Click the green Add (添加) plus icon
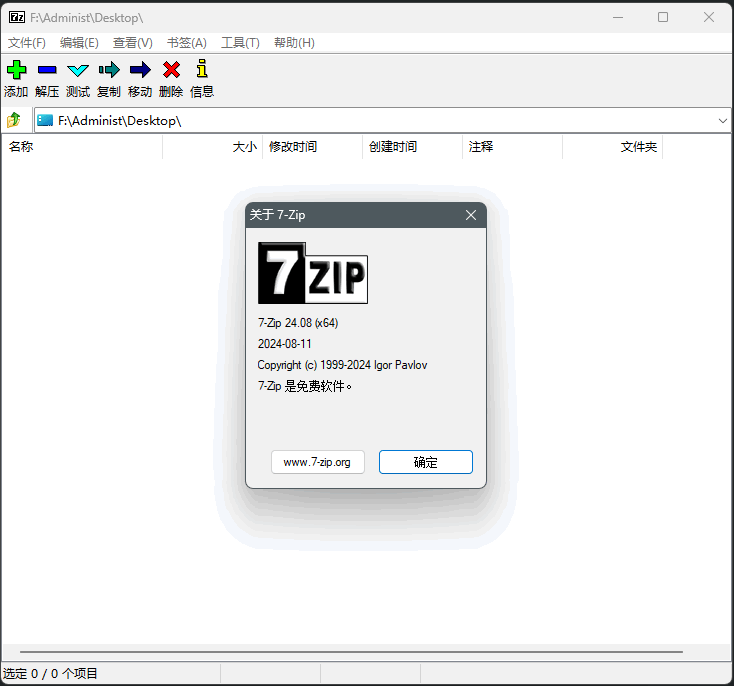The image size is (734, 686). click(16, 70)
